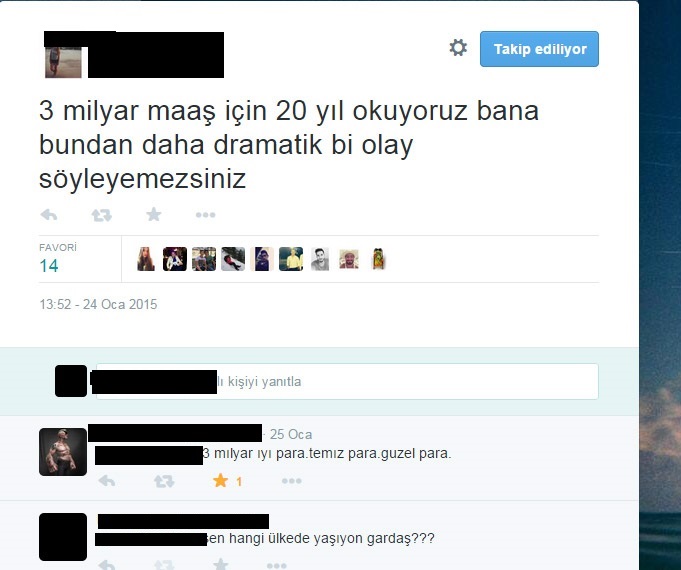Open more options dots on first reply
The image size is (681, 570).
pyautogui.click(x=291, y=481)
